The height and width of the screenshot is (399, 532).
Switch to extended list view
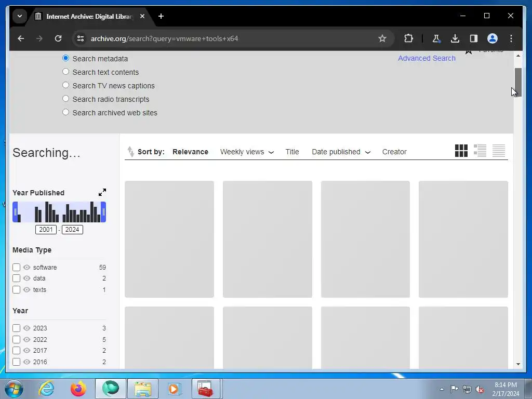(480, 151)
